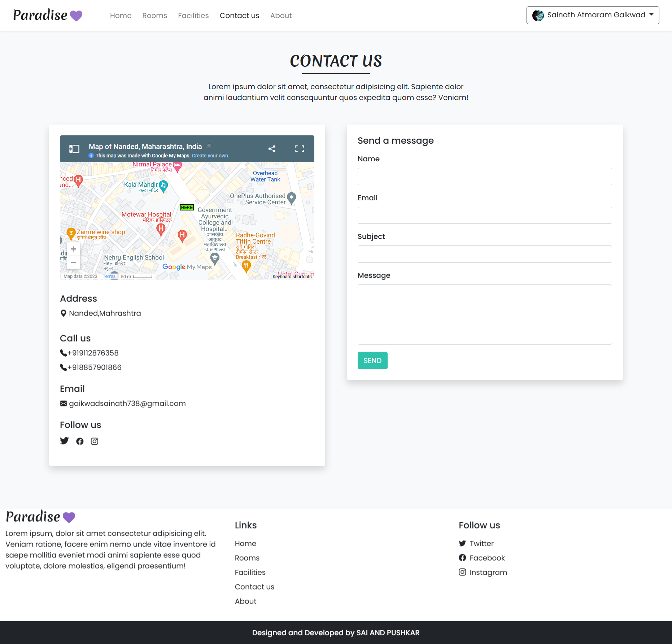Viewport: 672px width, 644px height.
Task: Zoom out on the map with the minus control
Action: 73,262
